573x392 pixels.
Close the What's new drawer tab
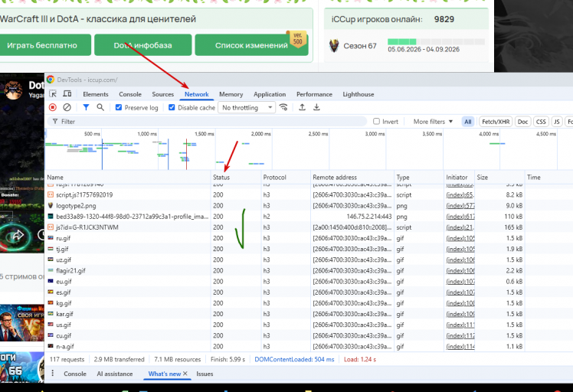pos(185,374)
